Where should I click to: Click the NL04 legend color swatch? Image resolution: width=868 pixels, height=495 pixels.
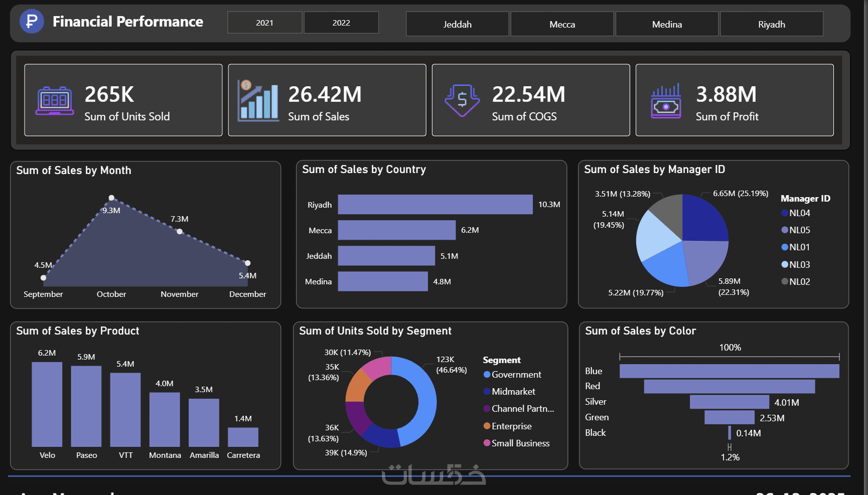pos(785,213)
